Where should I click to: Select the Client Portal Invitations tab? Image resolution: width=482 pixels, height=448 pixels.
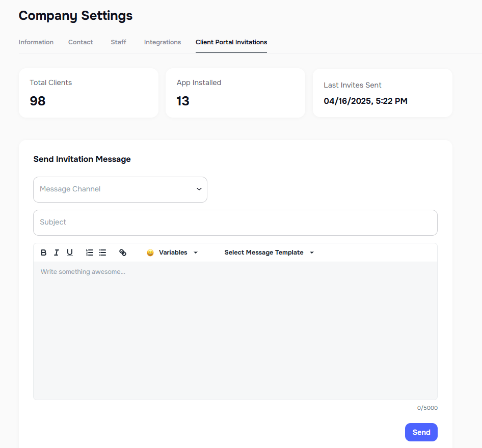pos(231,42)
